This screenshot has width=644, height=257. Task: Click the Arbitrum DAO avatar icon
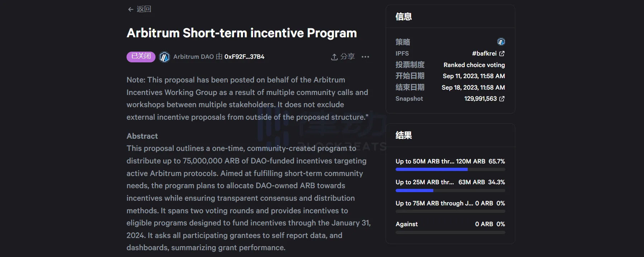[164, 57]
